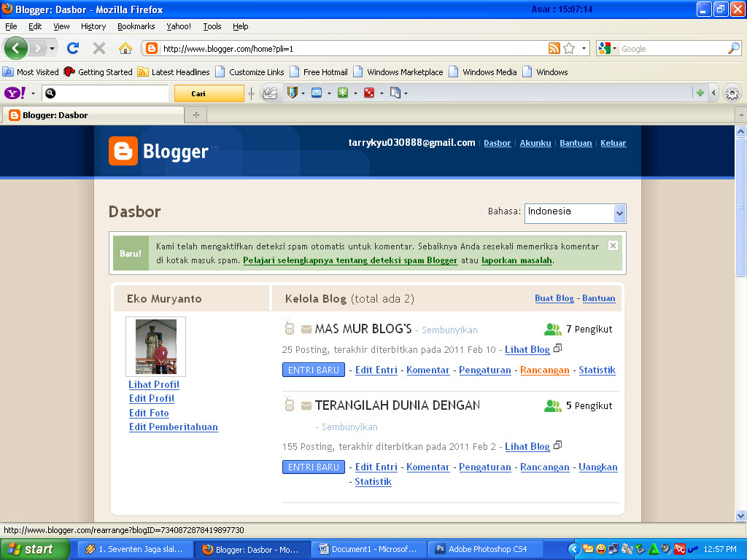Expand the Yahoo mail icon dropdown arrow
This screenshot has height=560, width=747.
point(329,93)
